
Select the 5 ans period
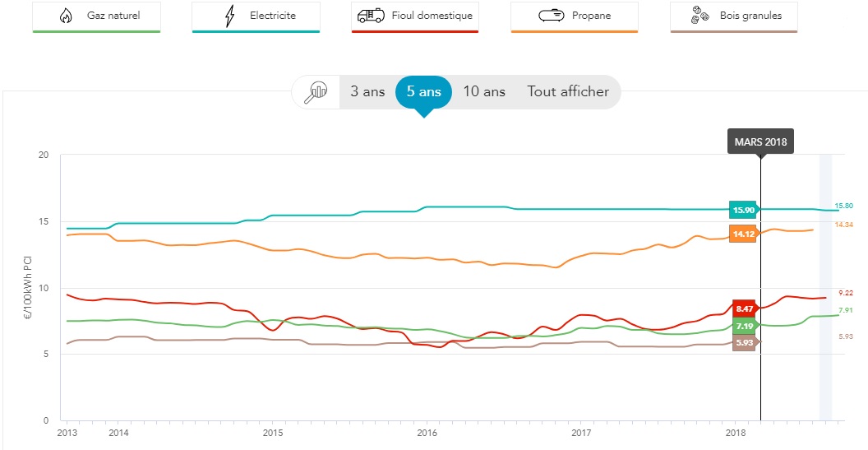click(x=423, y=91)
